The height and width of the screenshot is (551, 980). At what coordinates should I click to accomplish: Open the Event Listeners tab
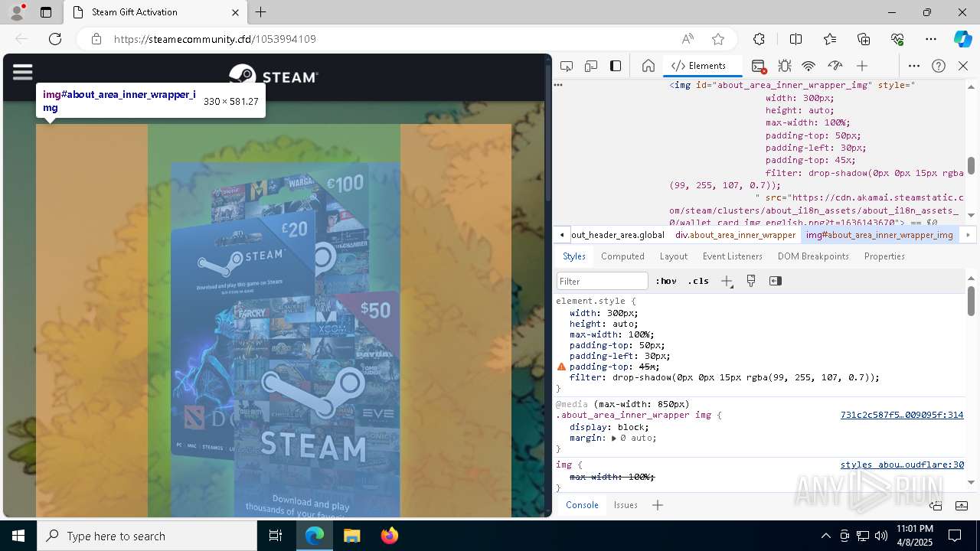(x=733, y=256)
